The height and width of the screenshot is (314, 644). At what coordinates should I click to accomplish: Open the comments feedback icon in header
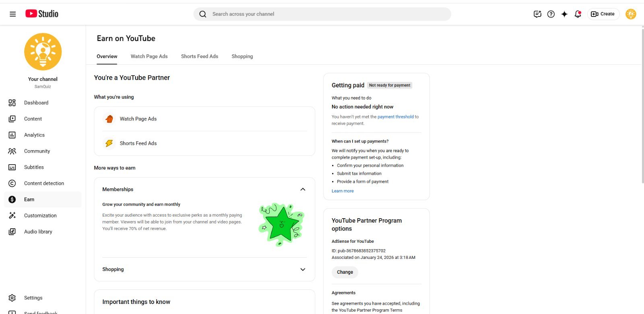point(537,14)
